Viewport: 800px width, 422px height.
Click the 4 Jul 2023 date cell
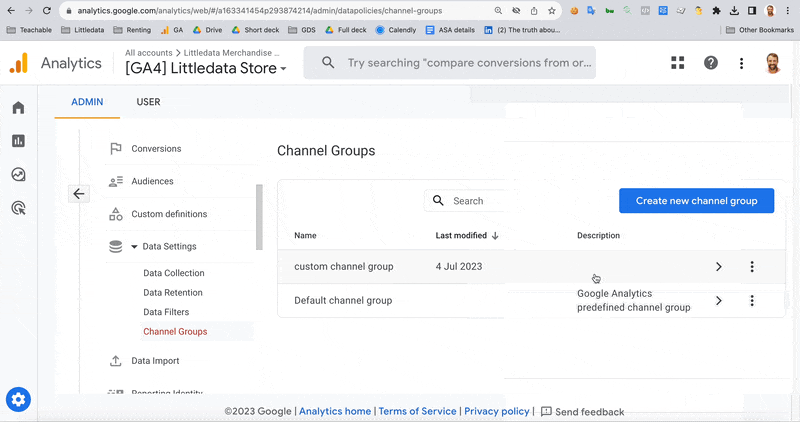coord(459,266)
